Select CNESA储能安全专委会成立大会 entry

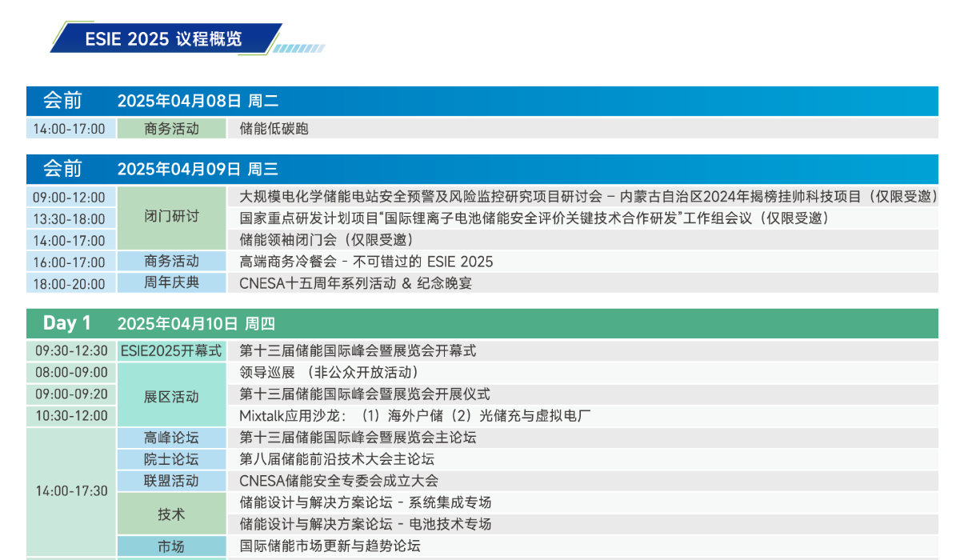338,481
